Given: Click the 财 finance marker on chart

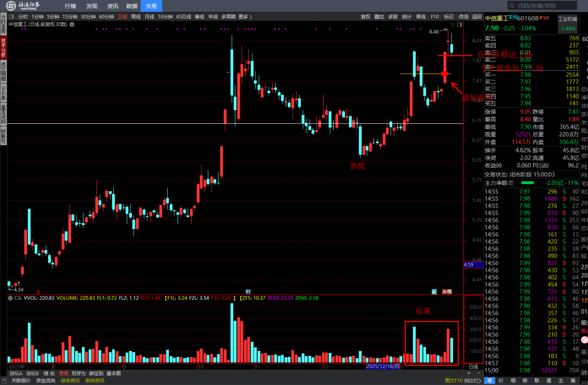Looking at the screenshot, I should point(248,292).
